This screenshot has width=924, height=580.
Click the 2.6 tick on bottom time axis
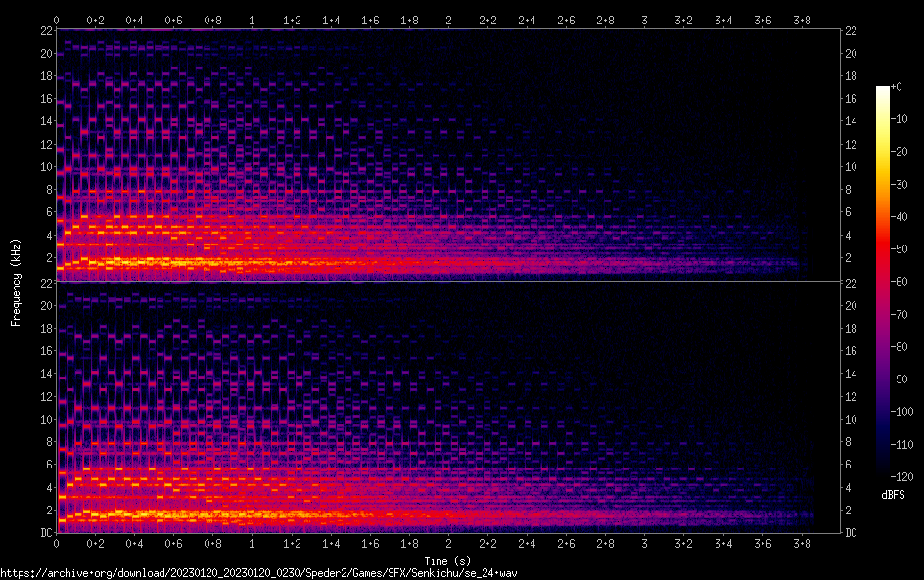tap(566, 543)
